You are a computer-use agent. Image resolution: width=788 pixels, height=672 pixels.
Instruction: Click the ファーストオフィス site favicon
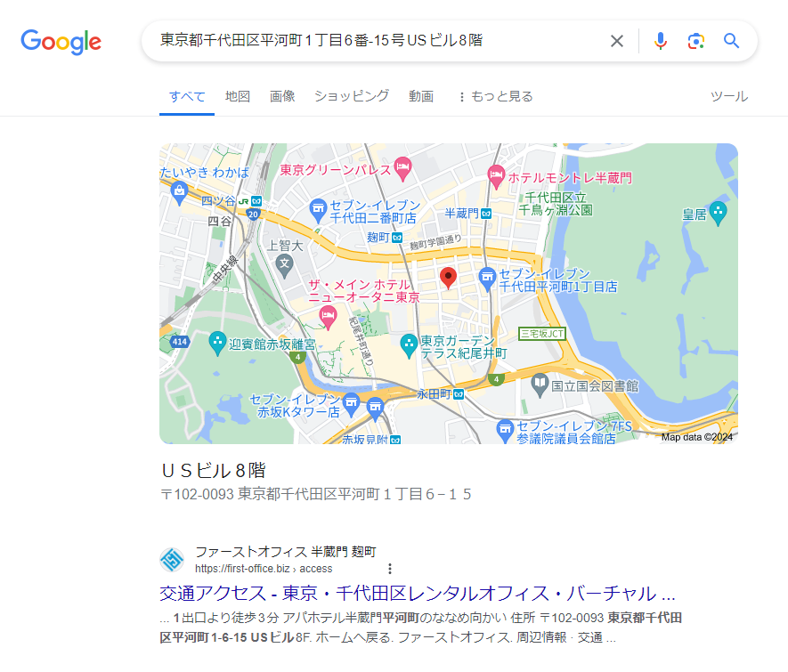coord(172,560)
